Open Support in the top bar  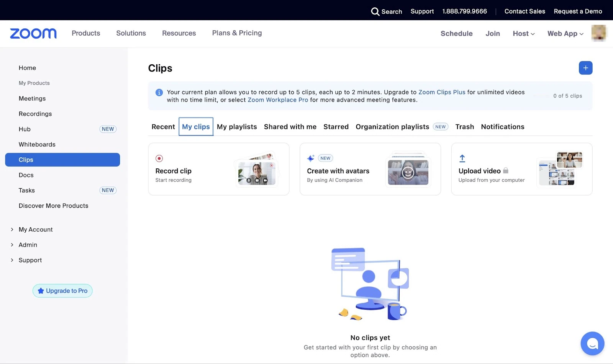[422, 11]
